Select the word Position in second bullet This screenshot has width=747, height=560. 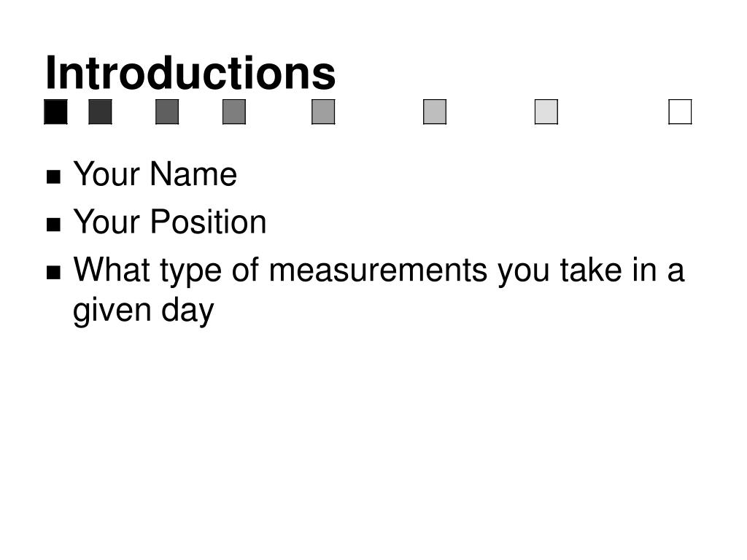click(x=208, y=222)
